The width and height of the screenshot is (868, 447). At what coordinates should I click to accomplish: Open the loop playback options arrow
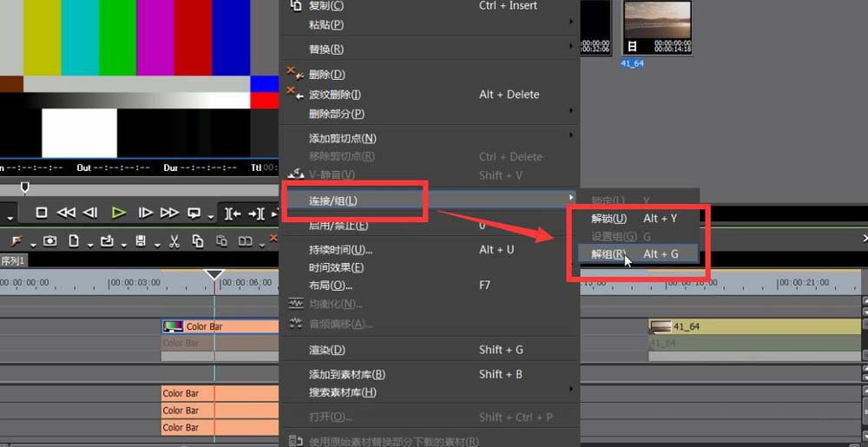point(210,217)
